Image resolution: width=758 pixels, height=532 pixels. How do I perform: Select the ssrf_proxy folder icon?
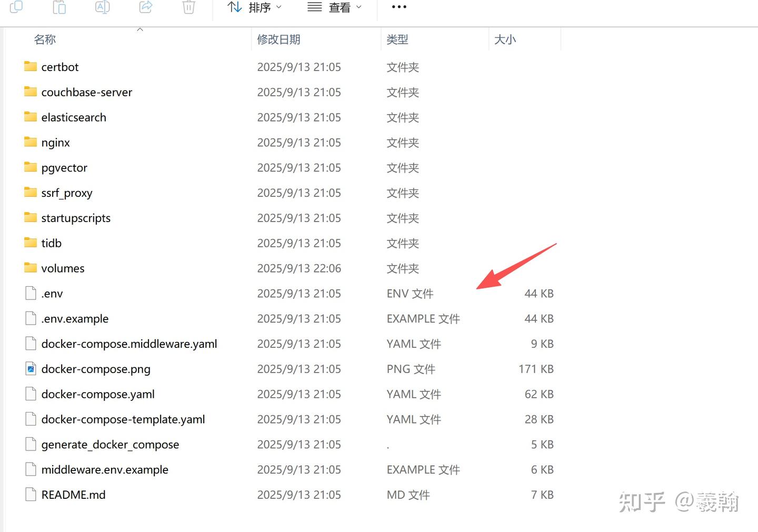coord(31,193)
